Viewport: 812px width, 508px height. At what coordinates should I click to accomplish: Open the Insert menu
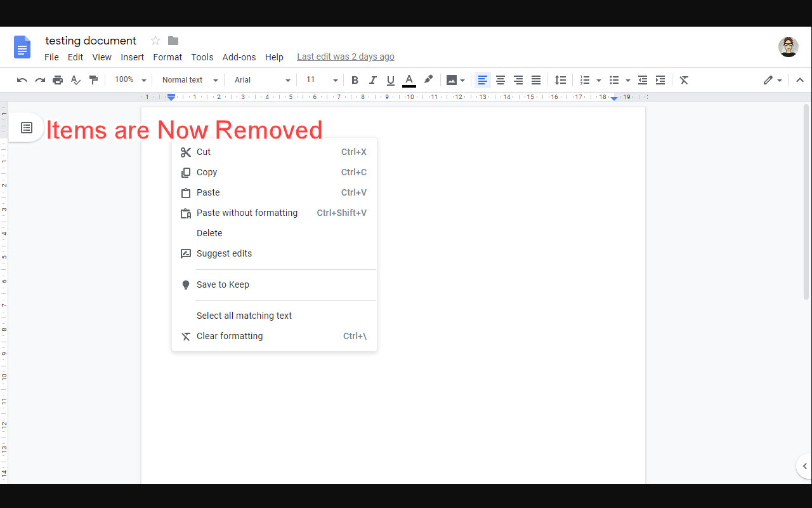pos(133,57)
